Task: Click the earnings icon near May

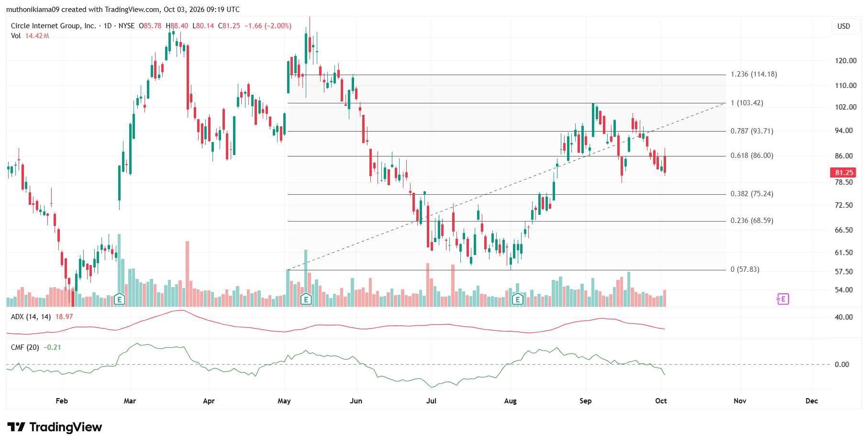Action: [306, 300]
